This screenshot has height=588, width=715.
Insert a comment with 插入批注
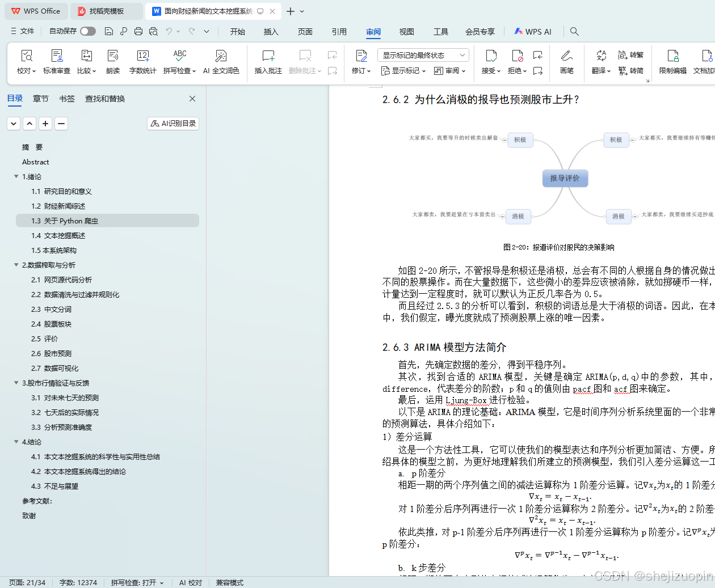point(268,62)
